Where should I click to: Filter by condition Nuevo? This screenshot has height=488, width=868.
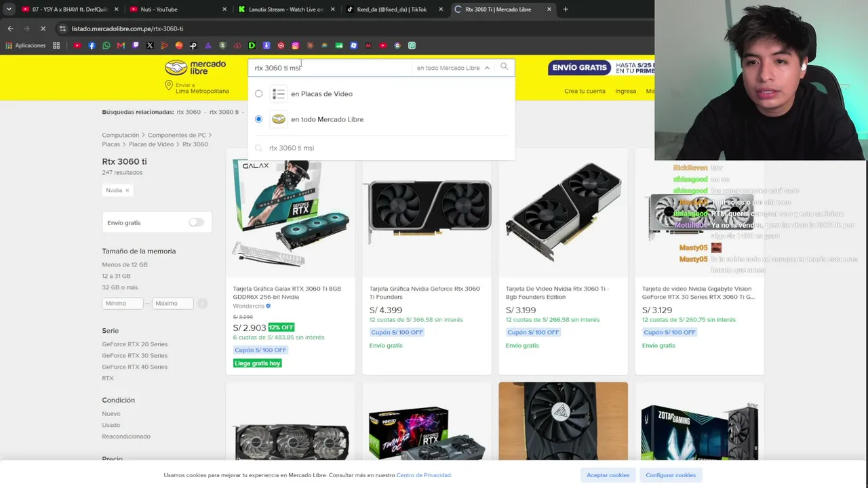click(x=111, y=413)
